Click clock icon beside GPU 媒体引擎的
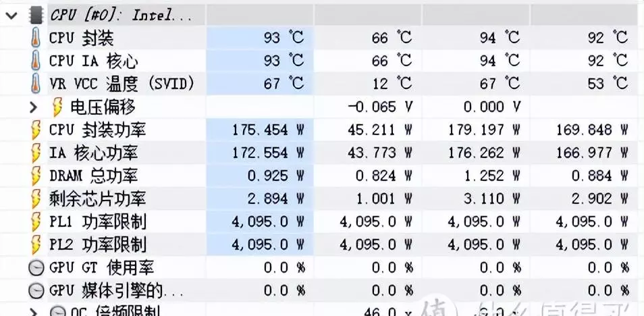644x316 pixels. [x=36, y=291]
